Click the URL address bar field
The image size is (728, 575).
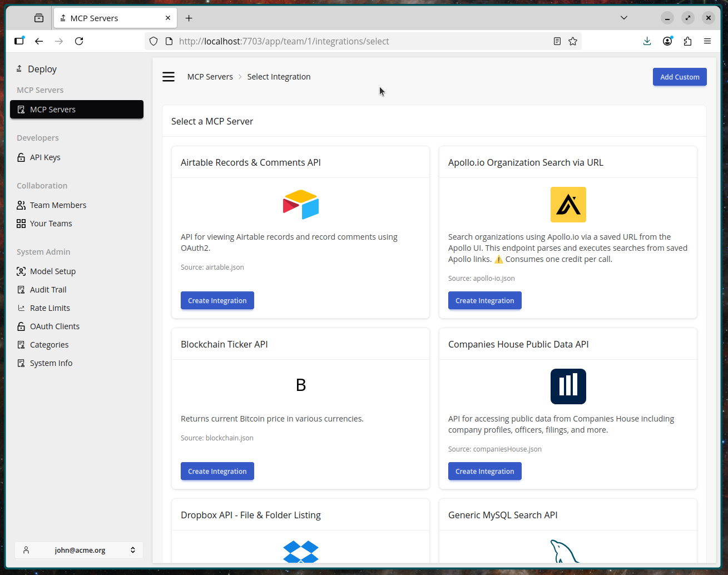[356, 41]
